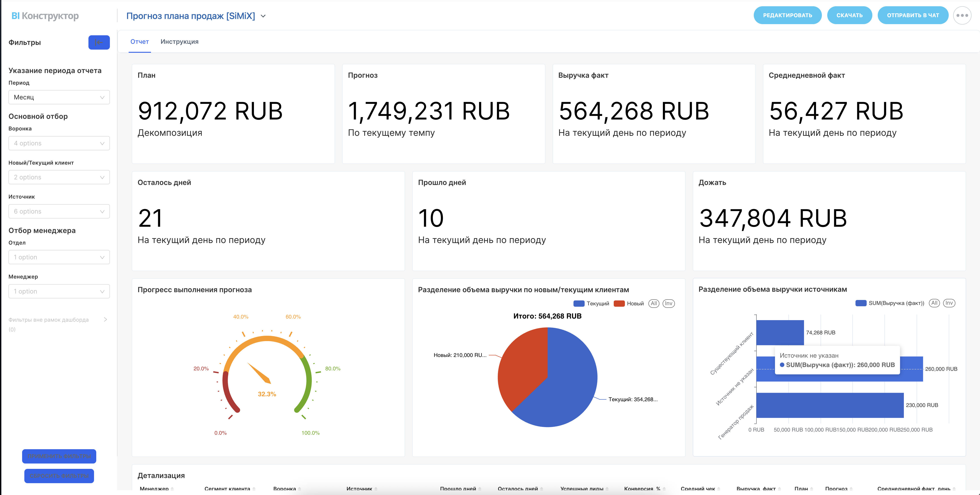
Task: Switch to the Инструкция tab
Action: coord(179,42)
